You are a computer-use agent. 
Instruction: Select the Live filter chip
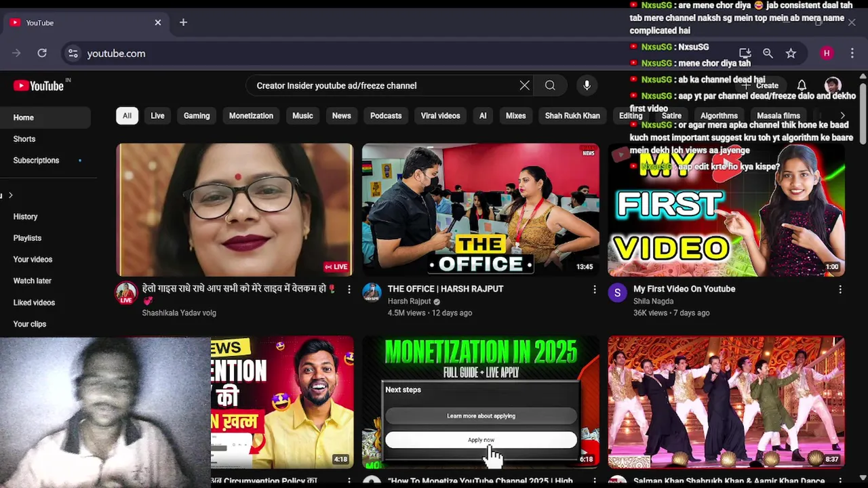(x=157, y=116)
